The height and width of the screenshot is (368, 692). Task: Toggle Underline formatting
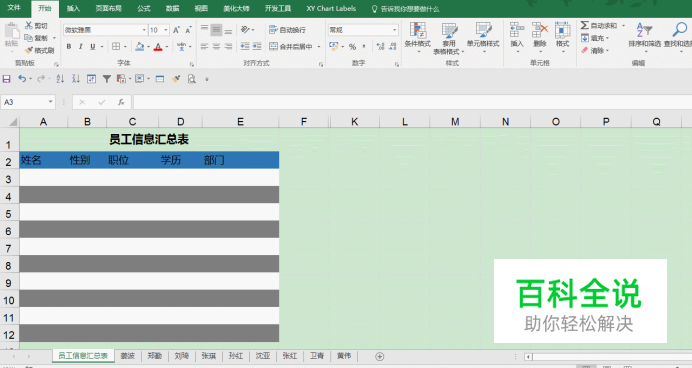click(93, 46)
